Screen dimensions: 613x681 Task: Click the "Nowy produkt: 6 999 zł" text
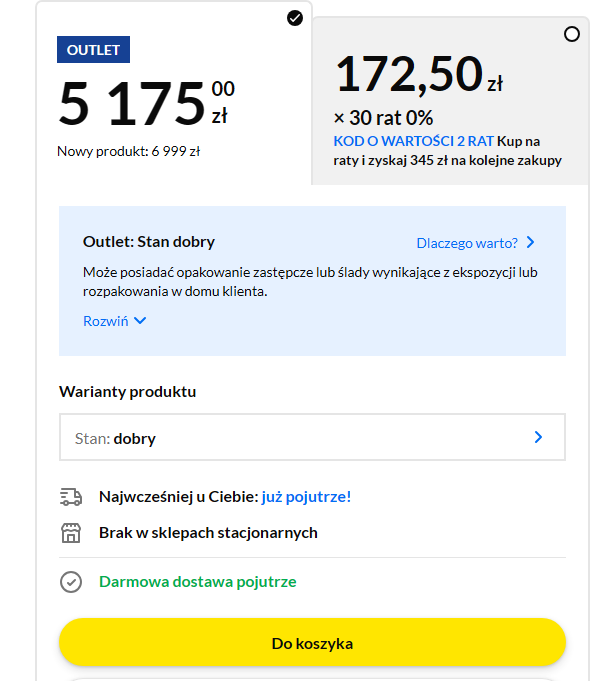[x=129, y=152]
